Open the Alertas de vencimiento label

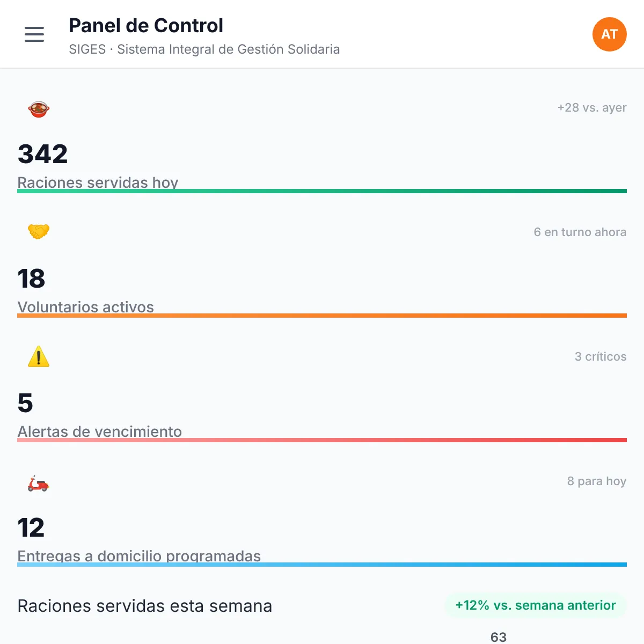click(x=100, y=431)
